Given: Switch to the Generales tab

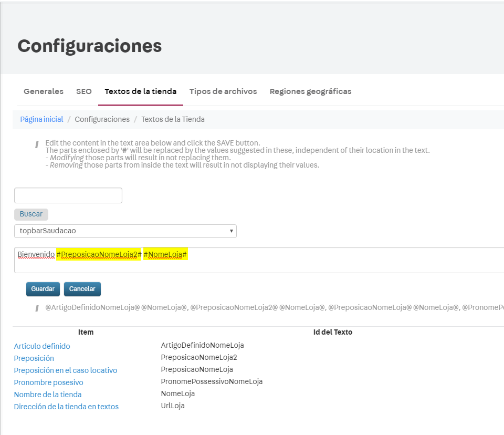Looking at the screenshot, I should point(43,91).
